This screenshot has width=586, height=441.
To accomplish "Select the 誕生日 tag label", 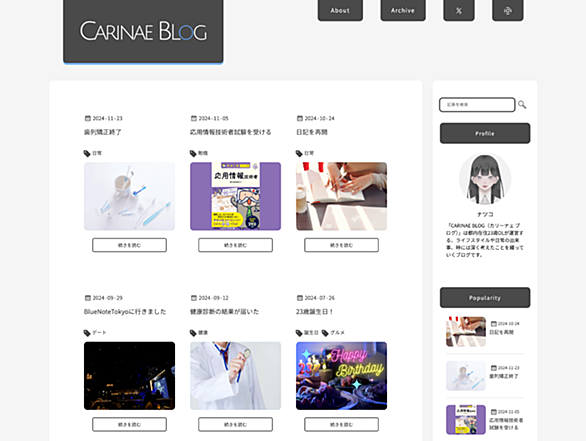I will tap(311, 333).
